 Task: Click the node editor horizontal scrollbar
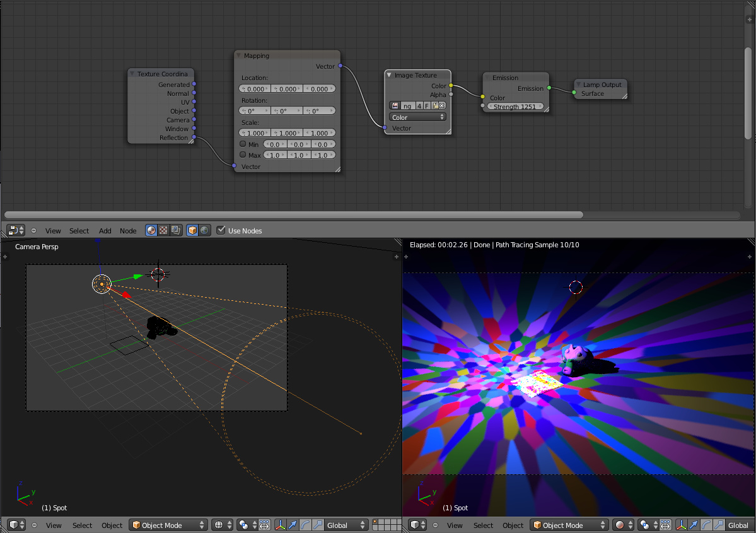click(294, 214)
